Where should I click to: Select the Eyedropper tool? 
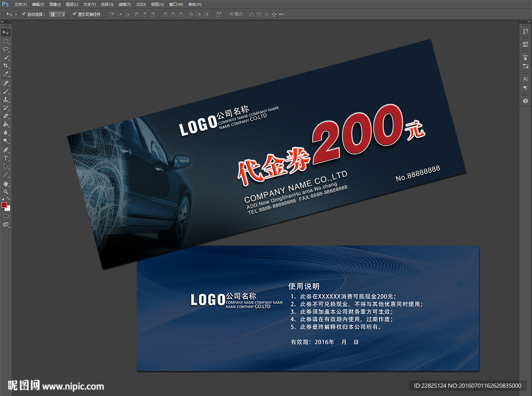click(6, 74)
